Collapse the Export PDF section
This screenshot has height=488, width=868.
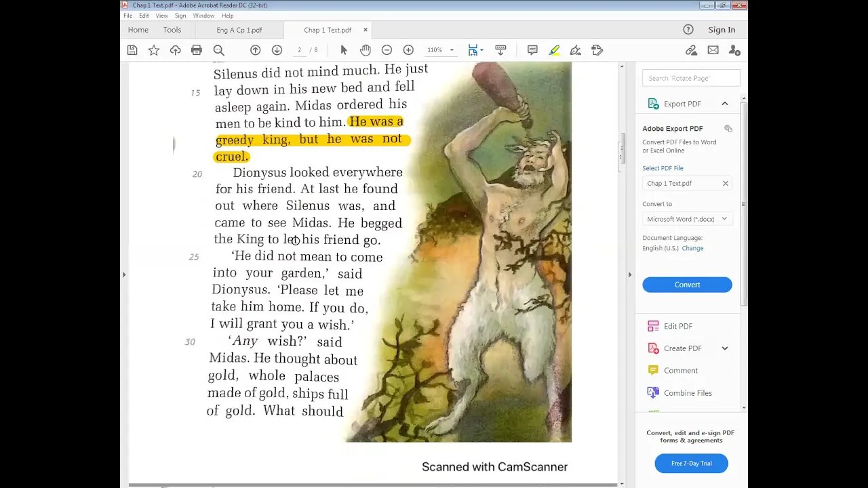pos(725,104)
